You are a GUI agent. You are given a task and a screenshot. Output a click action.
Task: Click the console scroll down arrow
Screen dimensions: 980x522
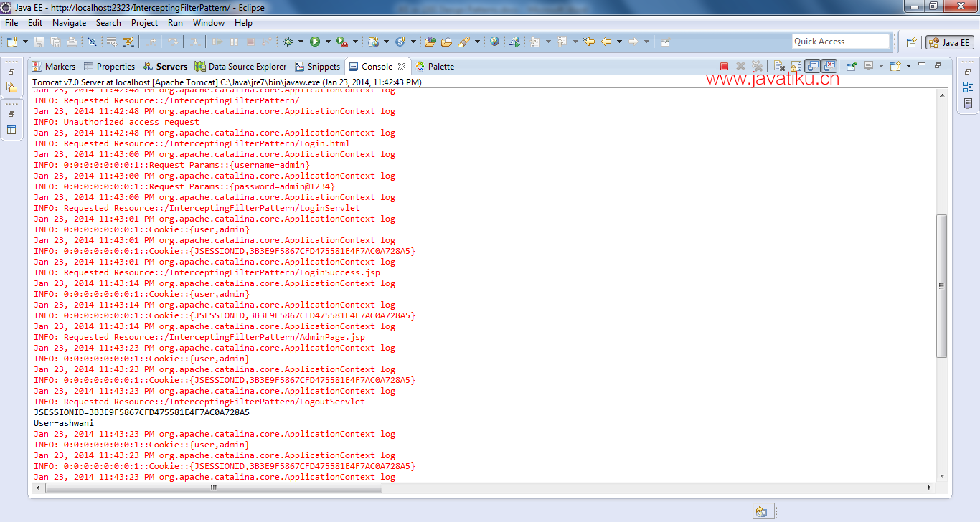942,476
